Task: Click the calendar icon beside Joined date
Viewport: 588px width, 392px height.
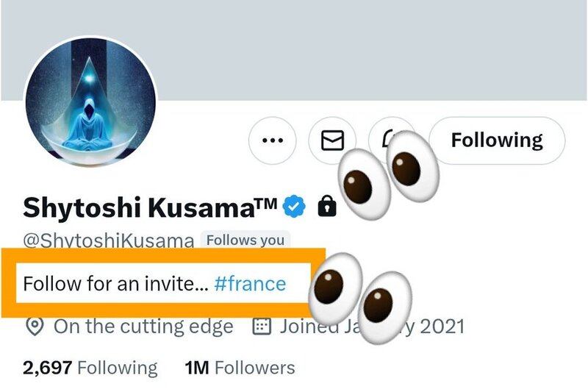Action: [x=262, y=327]
